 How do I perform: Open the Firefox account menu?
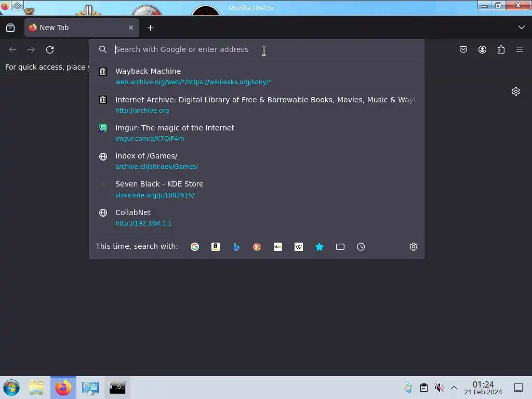[x=482, y=49]
